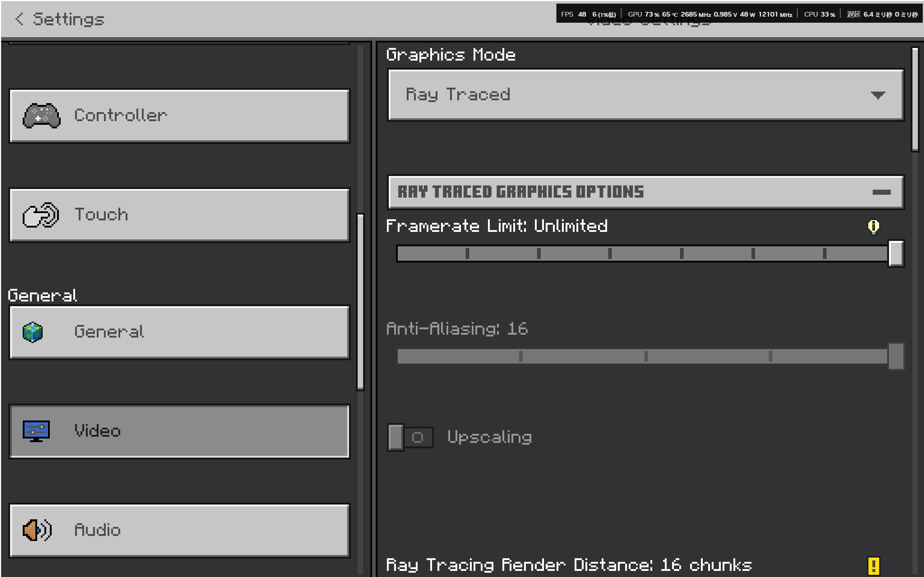Toggle the Upscaling switch
This screenshot has height=577, width=924.
click(x=410, y=437)
